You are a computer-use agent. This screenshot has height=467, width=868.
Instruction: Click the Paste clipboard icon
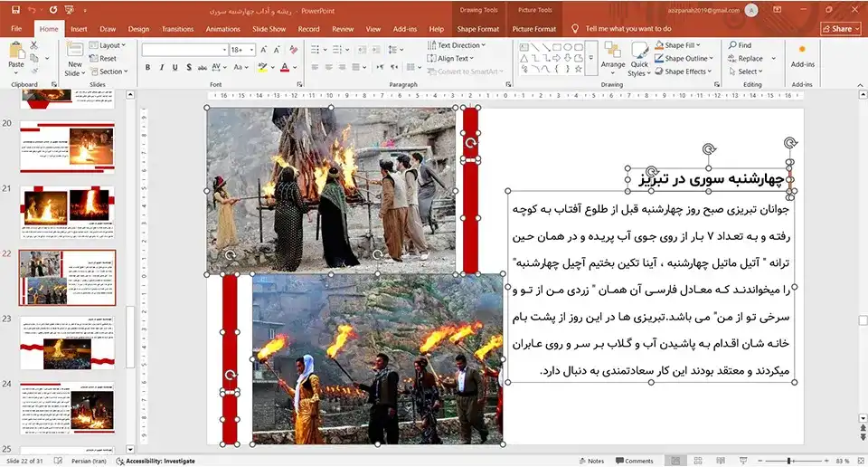(x=16, y=51)
